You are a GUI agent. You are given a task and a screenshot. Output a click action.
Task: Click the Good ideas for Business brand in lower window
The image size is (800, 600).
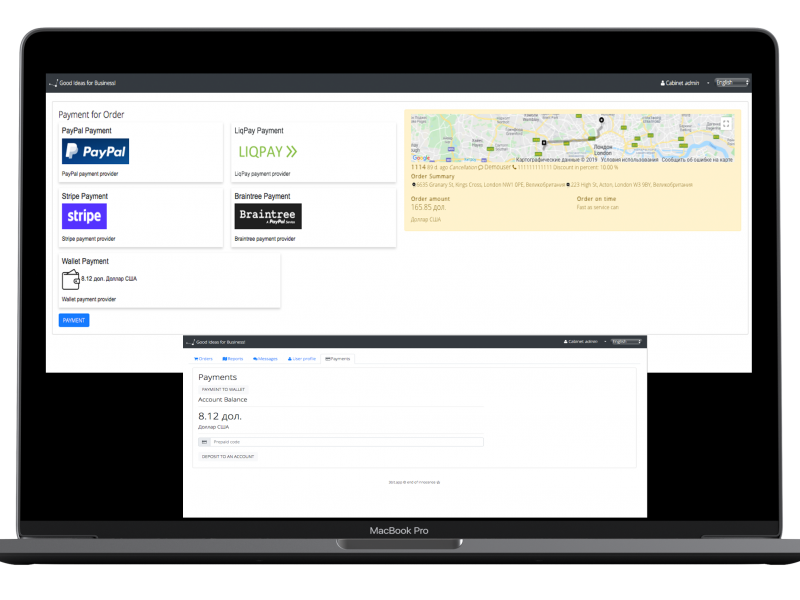click(x=216, y=342)
